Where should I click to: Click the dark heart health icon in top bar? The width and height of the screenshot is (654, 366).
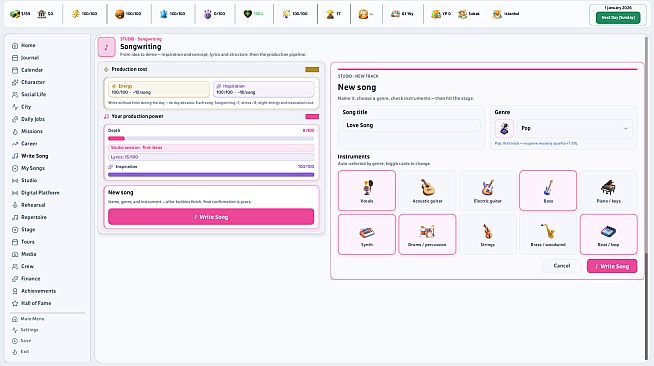pyautogui.click(x=248, y=14)
